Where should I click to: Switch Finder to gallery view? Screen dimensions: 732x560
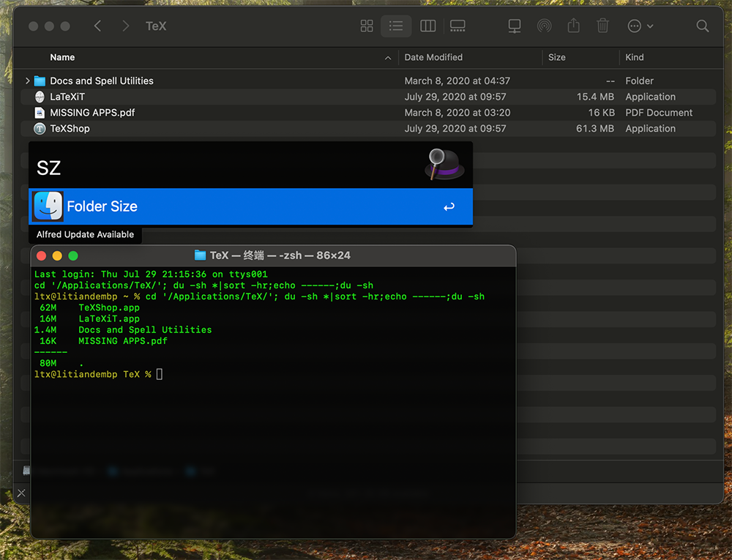(457, 26)
